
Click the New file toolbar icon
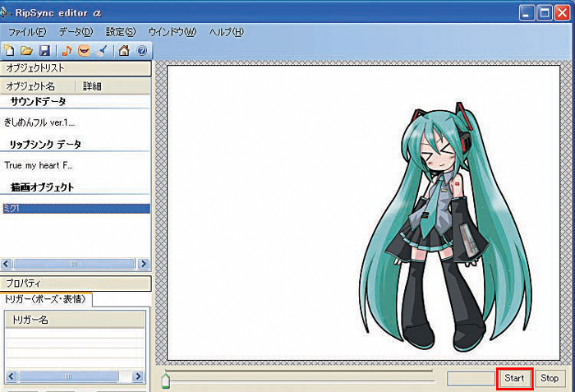[9, 50]
